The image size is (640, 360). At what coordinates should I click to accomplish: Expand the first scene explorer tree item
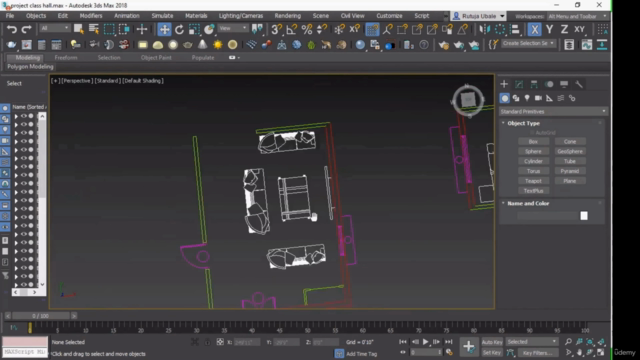(x=16, y=116)
